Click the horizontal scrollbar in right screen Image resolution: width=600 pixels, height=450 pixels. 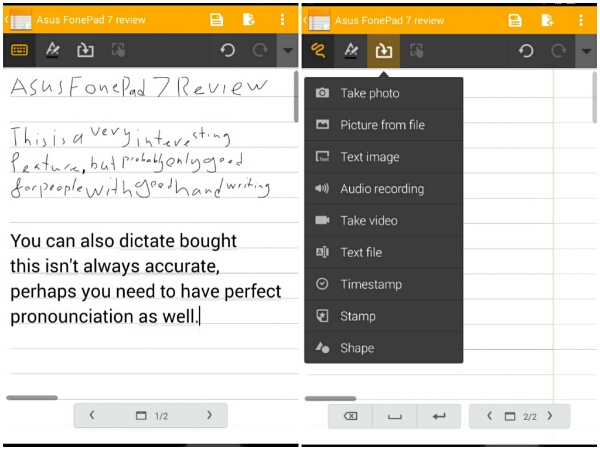click(x=331, y=398)
